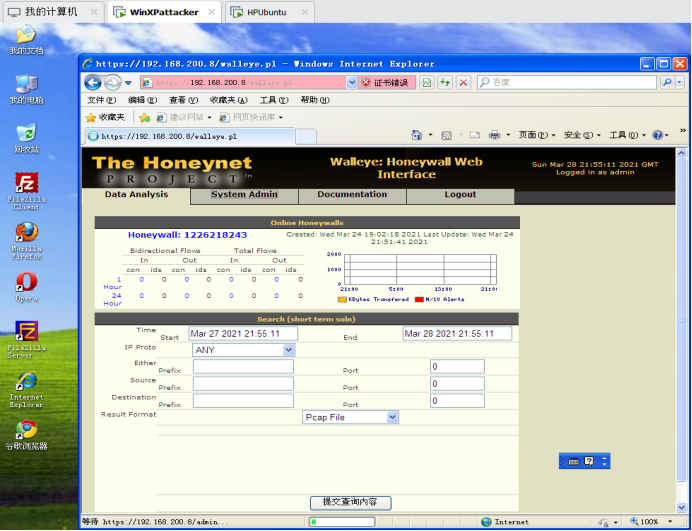Refresh the page with the green arrows icon
The width and height of the screenshot is (692, 531).
click(x=445, y=83)
